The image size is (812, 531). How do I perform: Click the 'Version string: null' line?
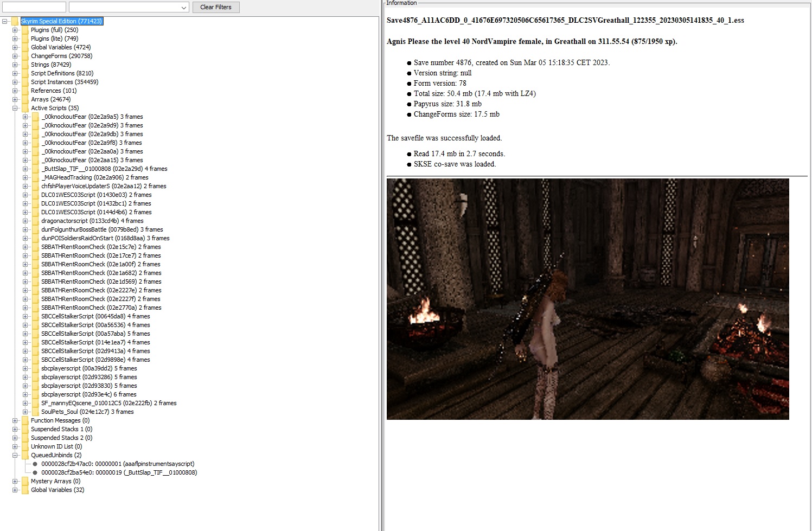click(443, 73)
